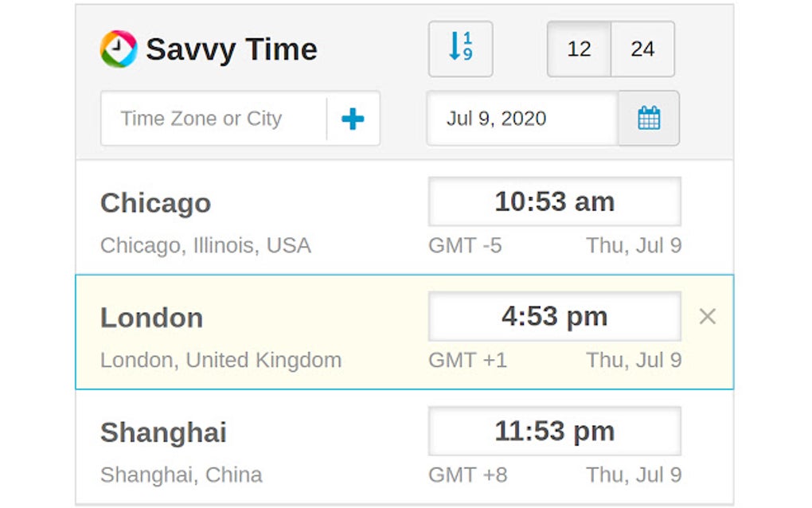Remove London from the time list
The width and height of the screenshot is (812, 508).
[707, 316]
